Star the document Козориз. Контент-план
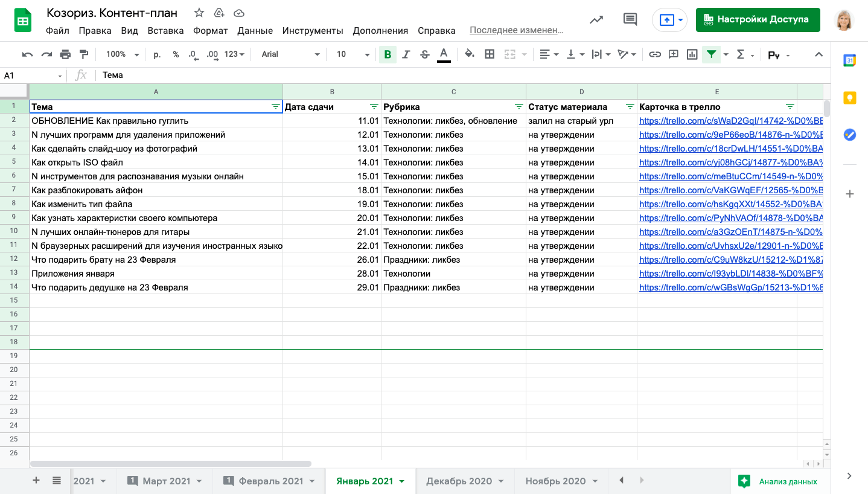This screenshot has width=868, height=494. [199, 13]
